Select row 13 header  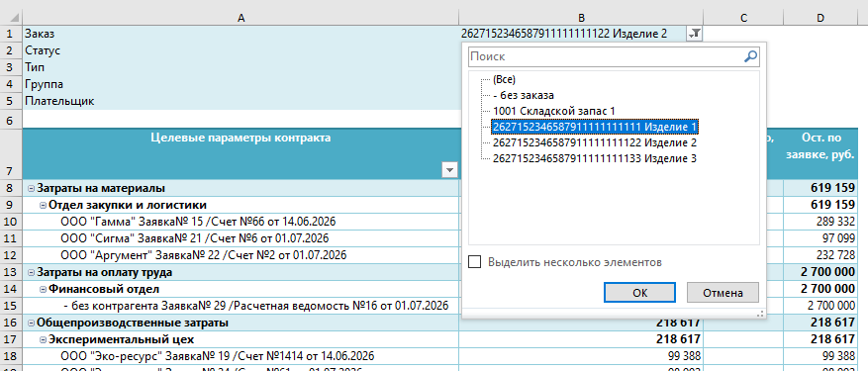[11, 272]
